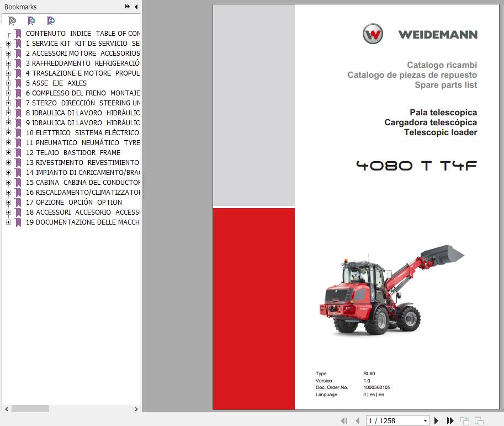
Task: Click the Type value RL60
Action: coord(369,374)
